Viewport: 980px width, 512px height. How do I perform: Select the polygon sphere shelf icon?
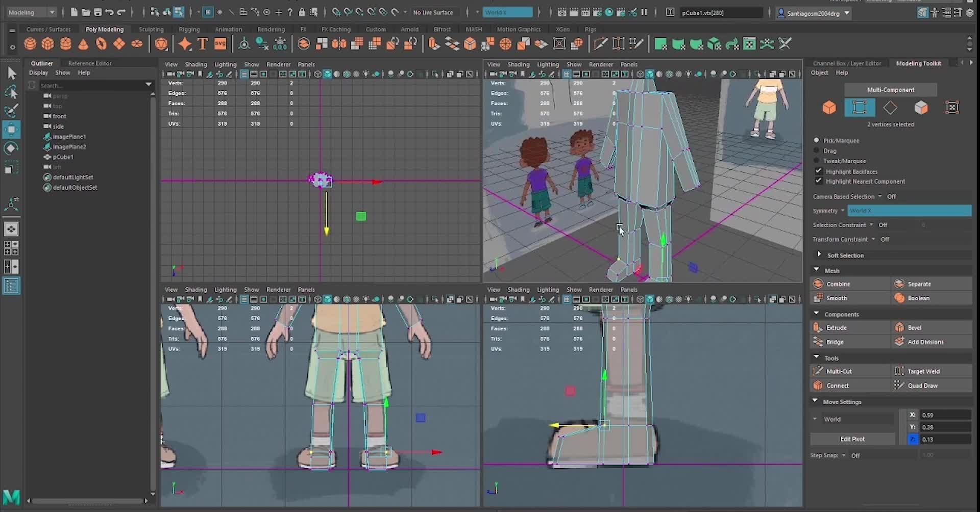(x=30, y=44)
